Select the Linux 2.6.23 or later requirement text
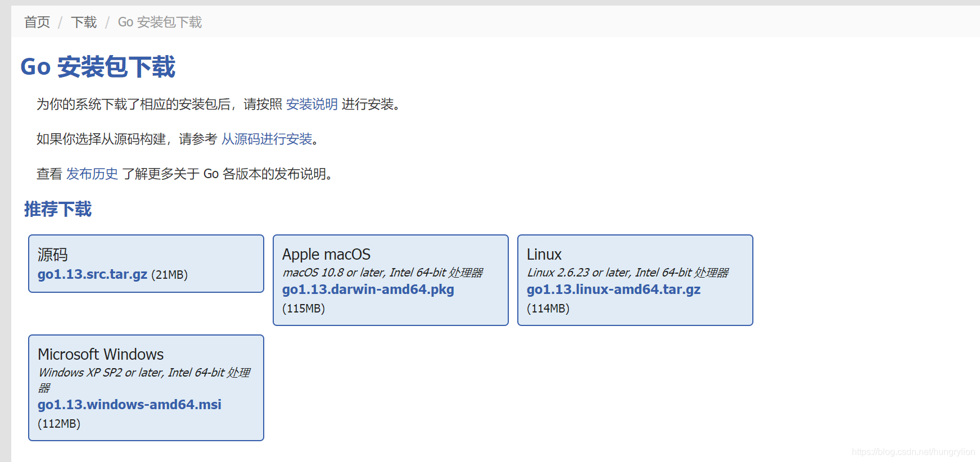The width and height of the screenshot is (980, 462). 627,273
